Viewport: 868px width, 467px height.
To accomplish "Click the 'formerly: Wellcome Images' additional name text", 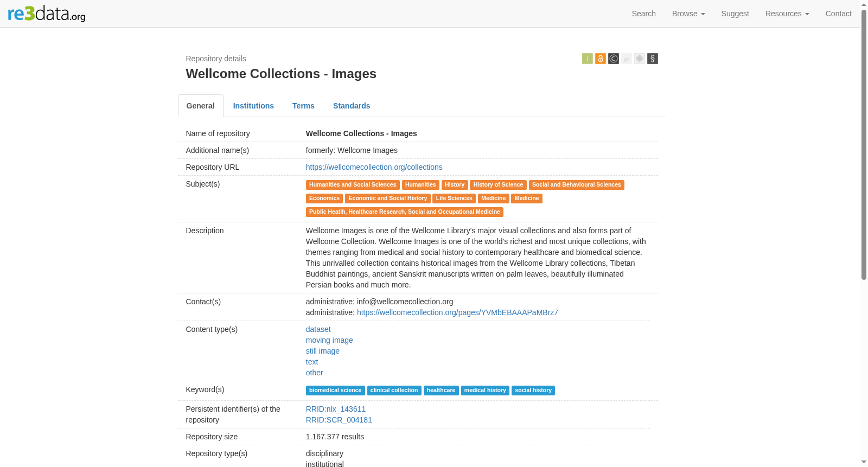I will click(352, 150).
